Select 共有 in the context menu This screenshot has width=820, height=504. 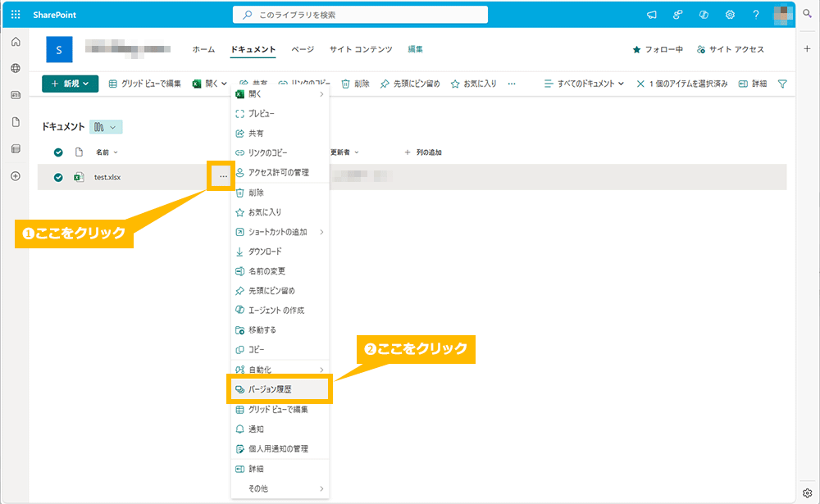pos(280,134)
